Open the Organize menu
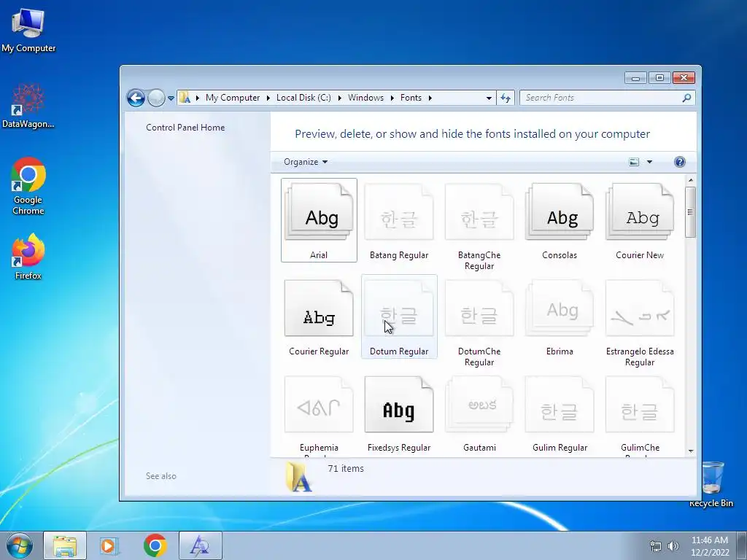Screen dimensions: 747x560 [x=306, y=162]
